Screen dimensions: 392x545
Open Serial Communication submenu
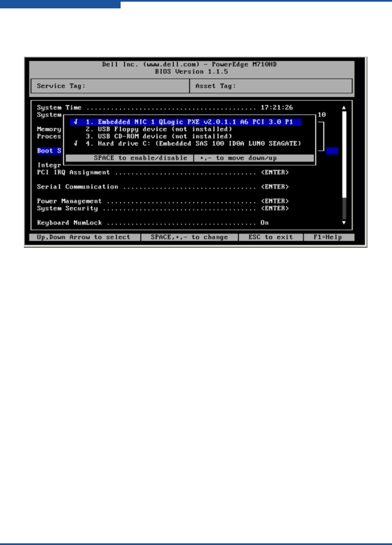point(163,187)
